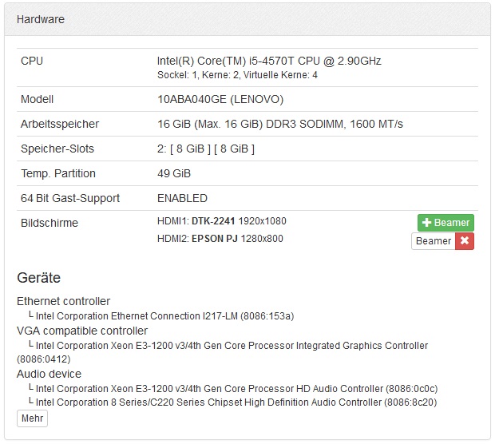Select the DTK-2241 monitor name
The width and height of the screenshot is (495, 448).
212,221
